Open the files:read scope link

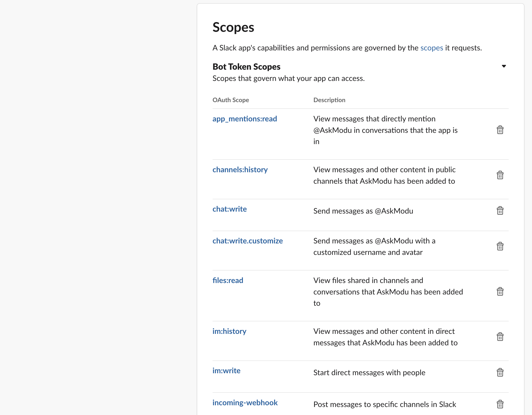point(228,280)
